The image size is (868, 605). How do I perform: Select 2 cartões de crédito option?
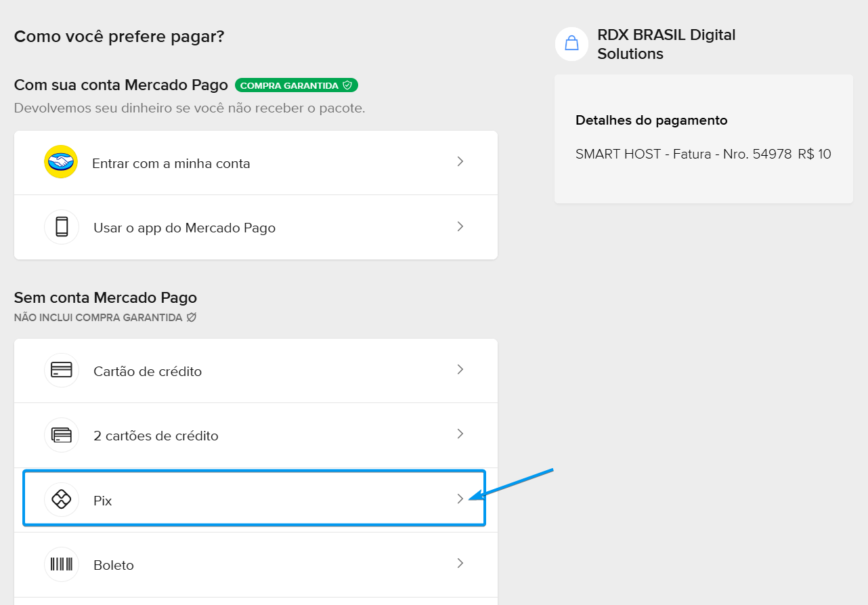pos(256,436)
